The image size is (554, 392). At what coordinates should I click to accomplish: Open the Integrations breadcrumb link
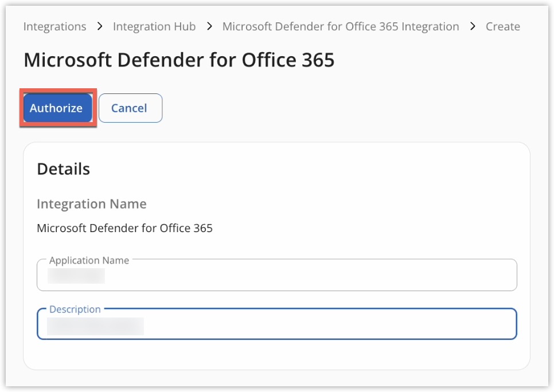coord(54,26)
